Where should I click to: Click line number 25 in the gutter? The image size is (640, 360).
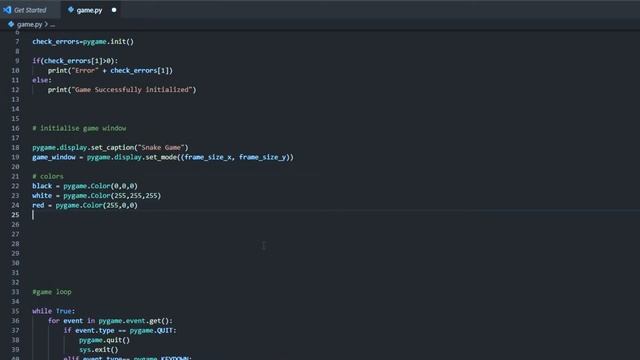[16, 215]
